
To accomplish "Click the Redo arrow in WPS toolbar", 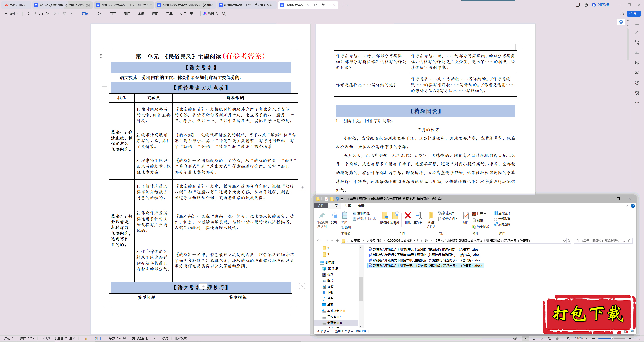I will (x=64, y=14).
